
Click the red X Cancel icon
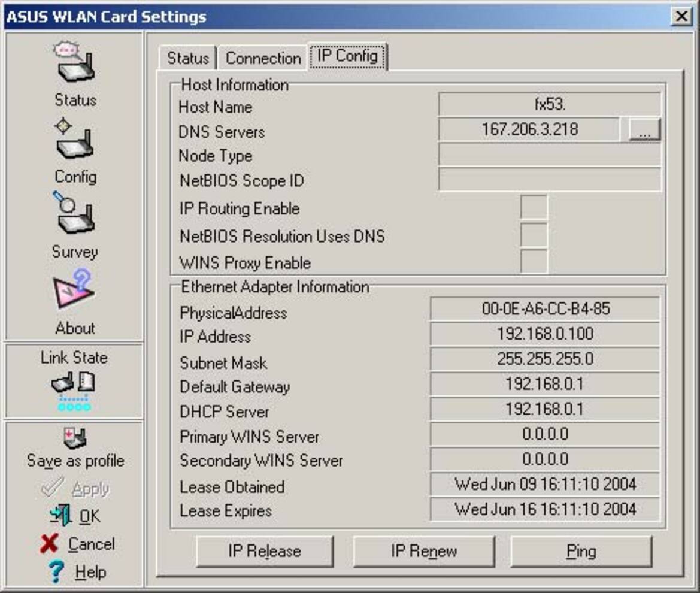[x=49, y=543]
